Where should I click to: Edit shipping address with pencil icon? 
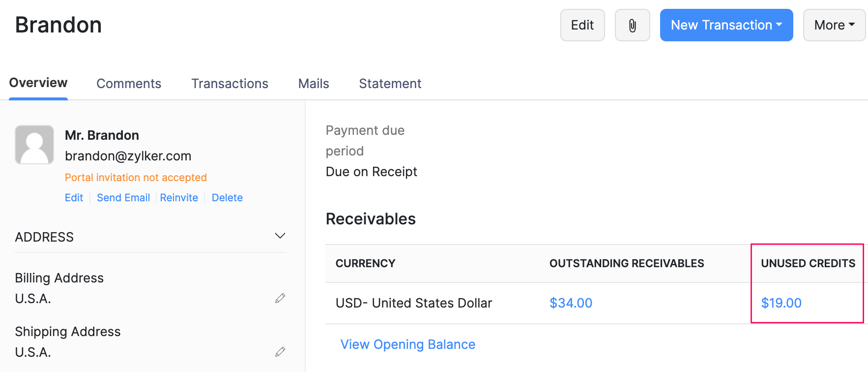(x=280, y=352)
